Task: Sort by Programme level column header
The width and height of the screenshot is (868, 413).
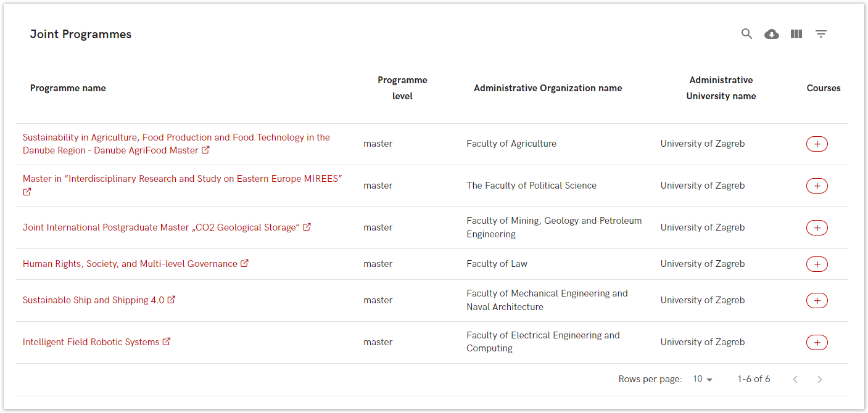Action: pyautogui.click(x=402, y=88)
